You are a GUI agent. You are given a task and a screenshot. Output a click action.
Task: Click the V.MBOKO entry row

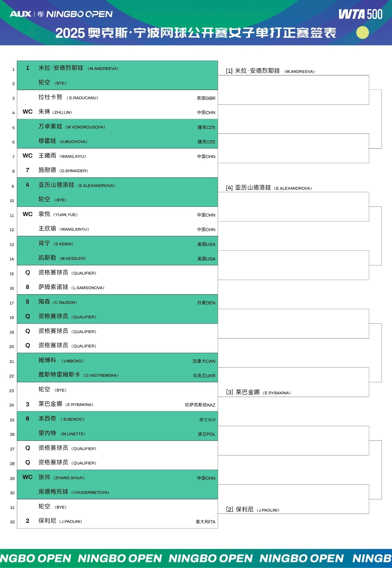pos(117,361)
